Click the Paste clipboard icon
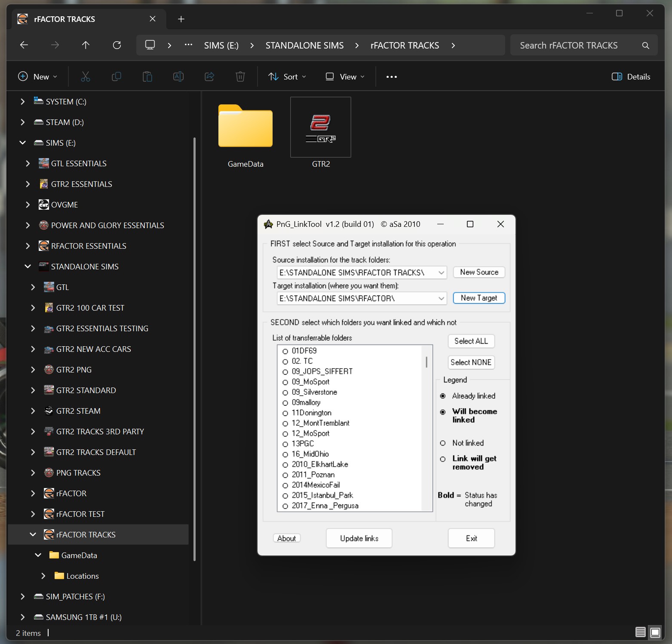The image size is (672, 644). (147, 77)
